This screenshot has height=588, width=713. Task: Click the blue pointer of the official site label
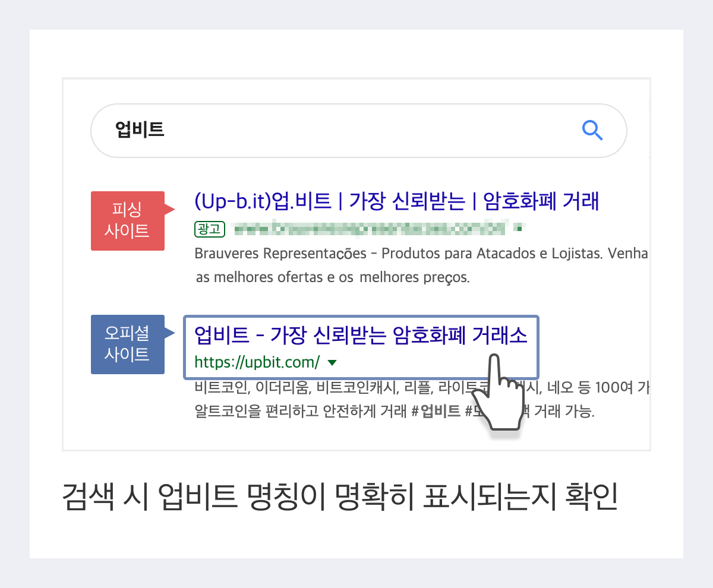point(170,331)
